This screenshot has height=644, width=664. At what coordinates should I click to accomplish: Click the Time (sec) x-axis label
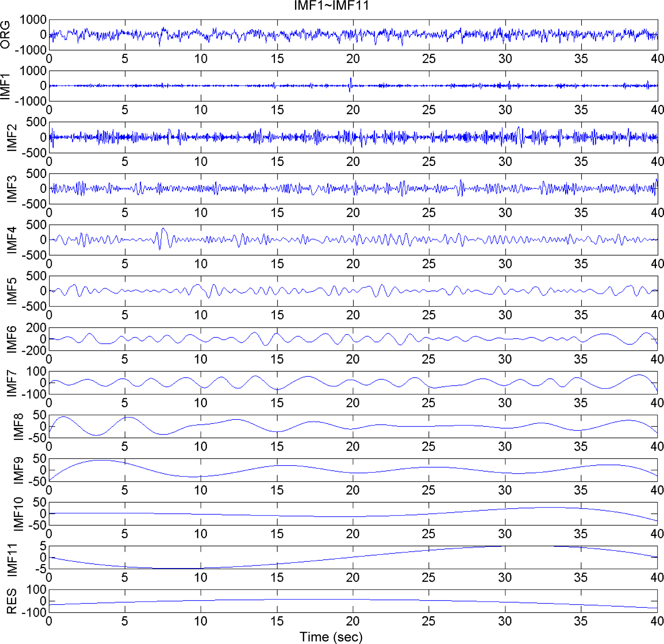pyautogui.click(x=331, y=637)
